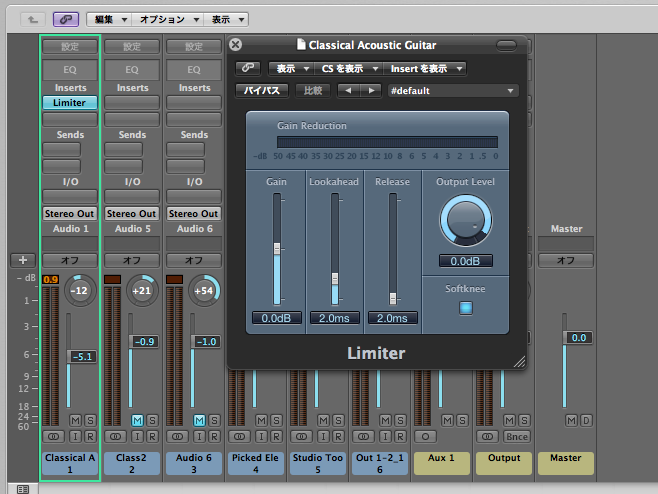This screenshot has height=494, width=658.
Task: Open automation mode オフ on Master channel
Action: click(566, 260)
